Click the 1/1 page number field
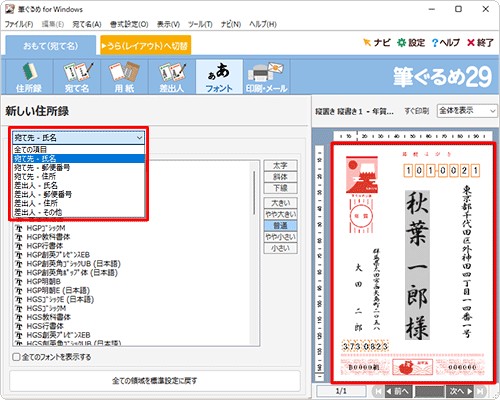The height and width of the screenshot is (400, 500). [x=341, y=391]
